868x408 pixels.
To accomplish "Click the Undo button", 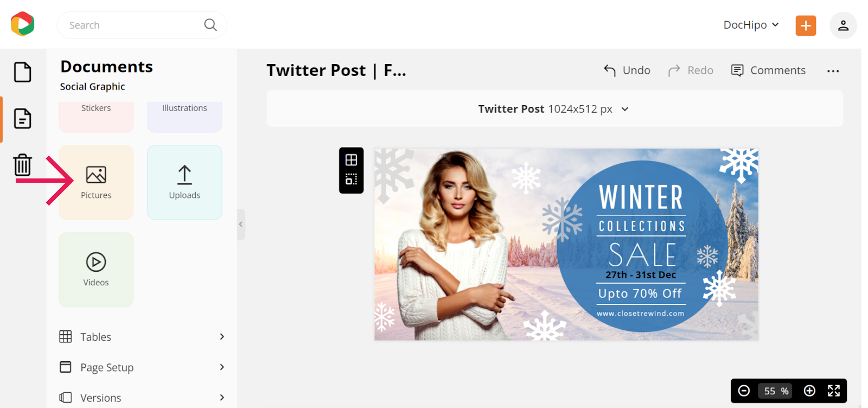I will 627,71.
